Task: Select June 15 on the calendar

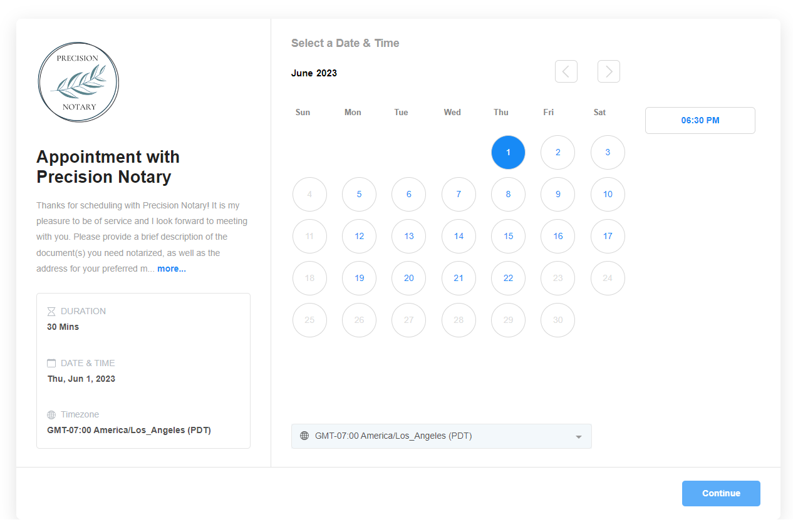Action: tap(508, 236)
